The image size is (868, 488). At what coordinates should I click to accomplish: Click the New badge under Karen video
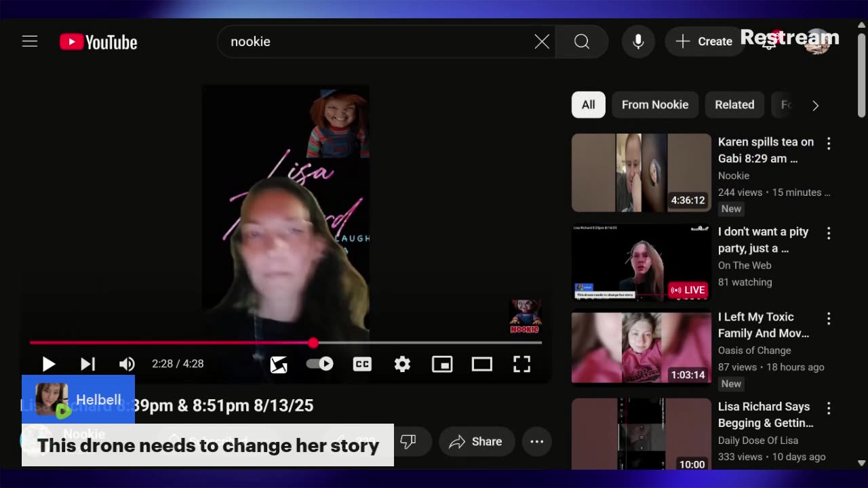coord(731,209)
